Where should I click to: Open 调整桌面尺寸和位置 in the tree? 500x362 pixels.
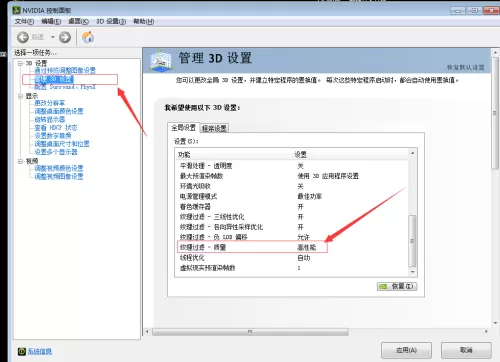point(62,144)
